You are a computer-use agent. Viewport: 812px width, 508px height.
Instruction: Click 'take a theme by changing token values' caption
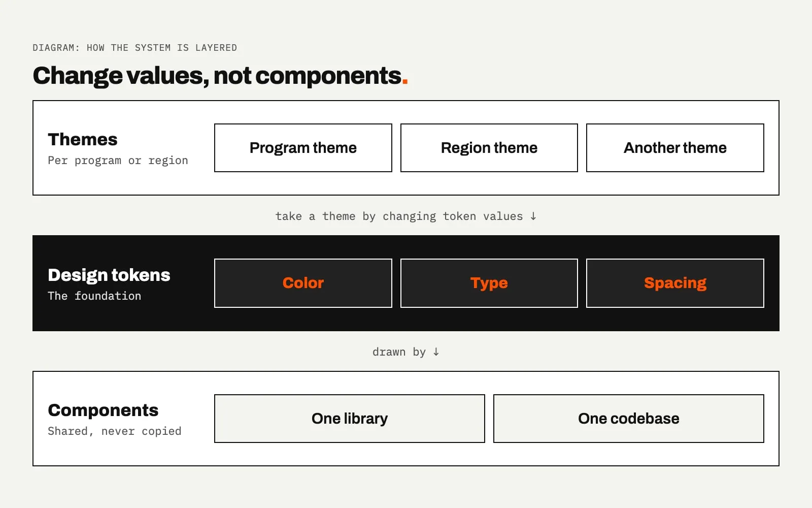click(406, 216)
